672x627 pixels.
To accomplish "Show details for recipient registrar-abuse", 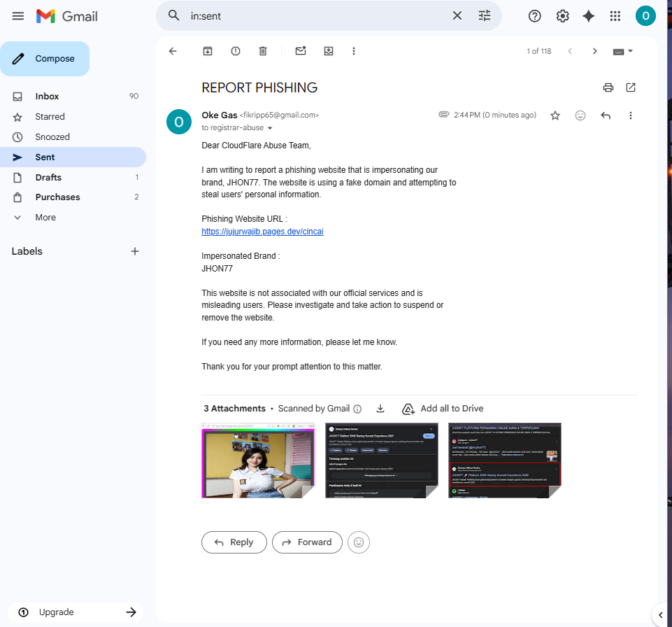I will coord(270,128).
